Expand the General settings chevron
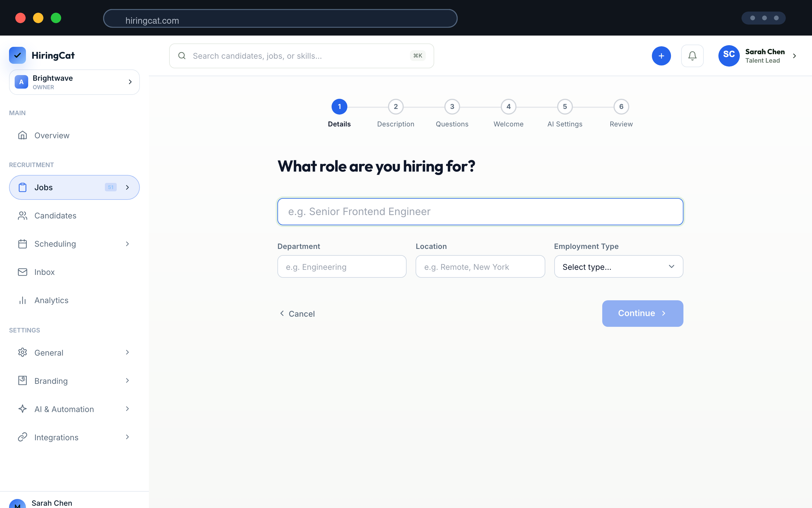 [127, 352]
